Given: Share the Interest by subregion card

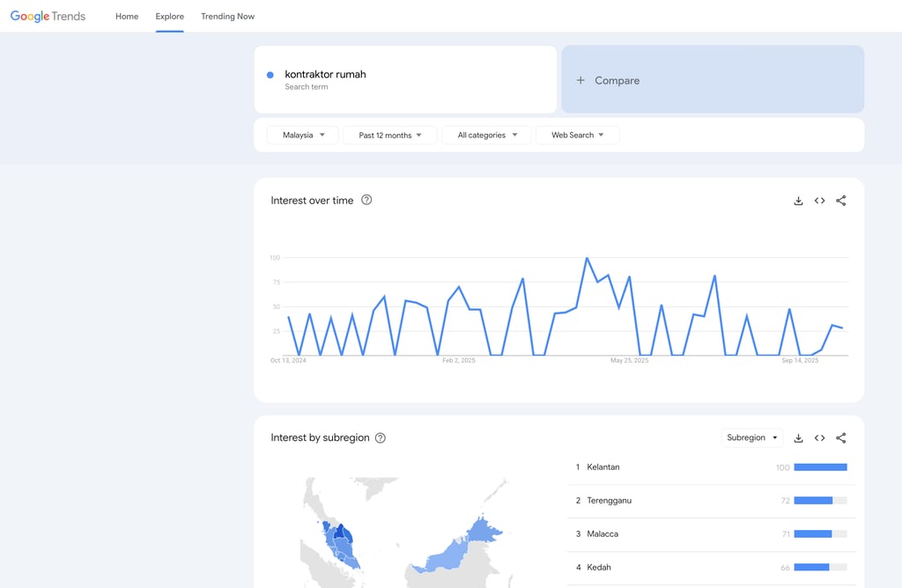Looking at the screenshot, I should (x=840, y=438).
